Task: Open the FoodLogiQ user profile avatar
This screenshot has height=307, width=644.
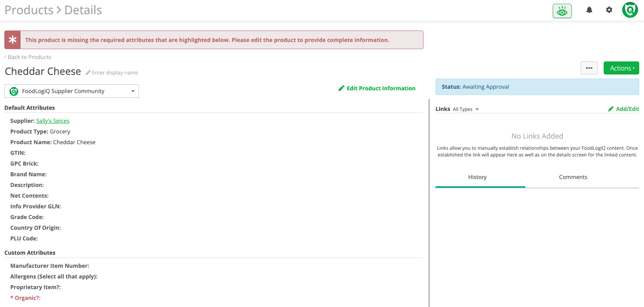Action: click(x=630, y=10)
